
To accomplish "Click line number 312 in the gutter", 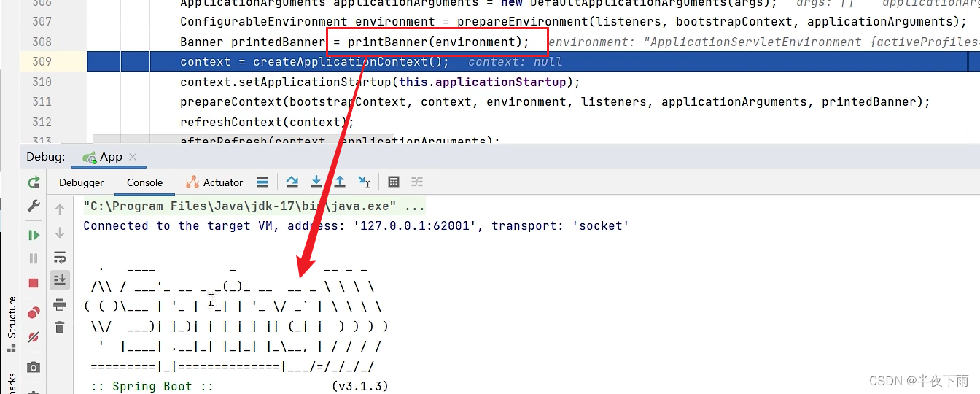I will tap(42, 122).
